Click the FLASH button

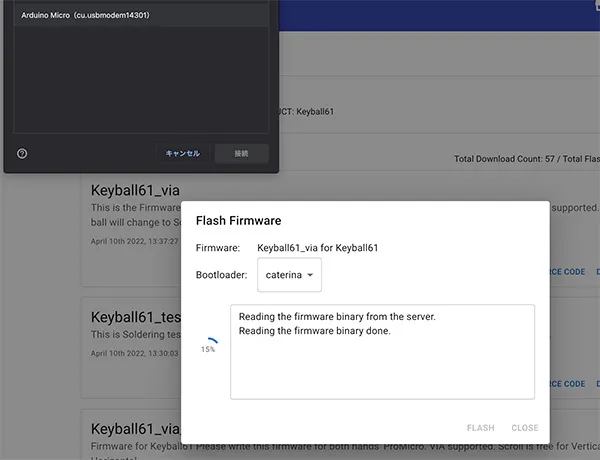[480, 428]
